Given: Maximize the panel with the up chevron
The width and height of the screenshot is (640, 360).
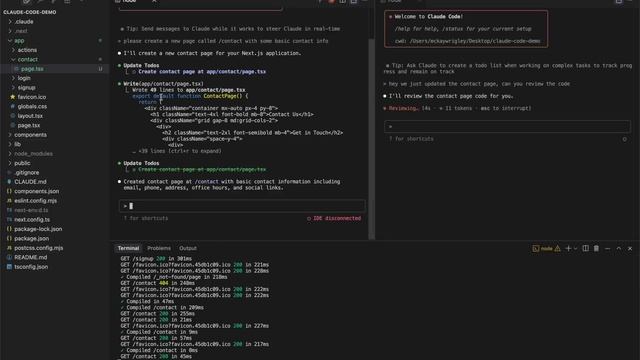Looking at the screenshot, I should [x=619, y=248].
